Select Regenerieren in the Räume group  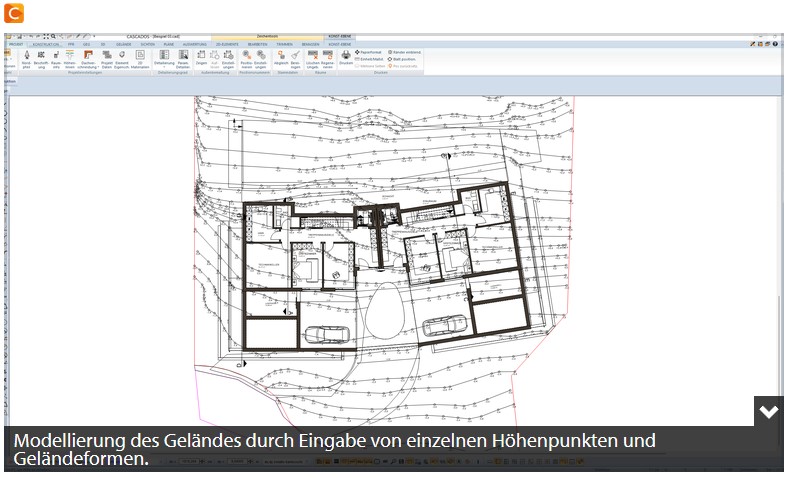328,59
